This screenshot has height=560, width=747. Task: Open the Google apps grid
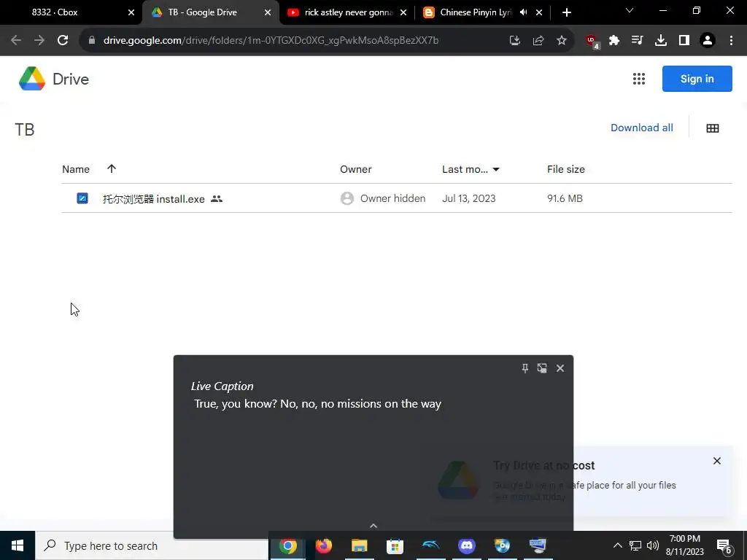(x=639, y=79)
